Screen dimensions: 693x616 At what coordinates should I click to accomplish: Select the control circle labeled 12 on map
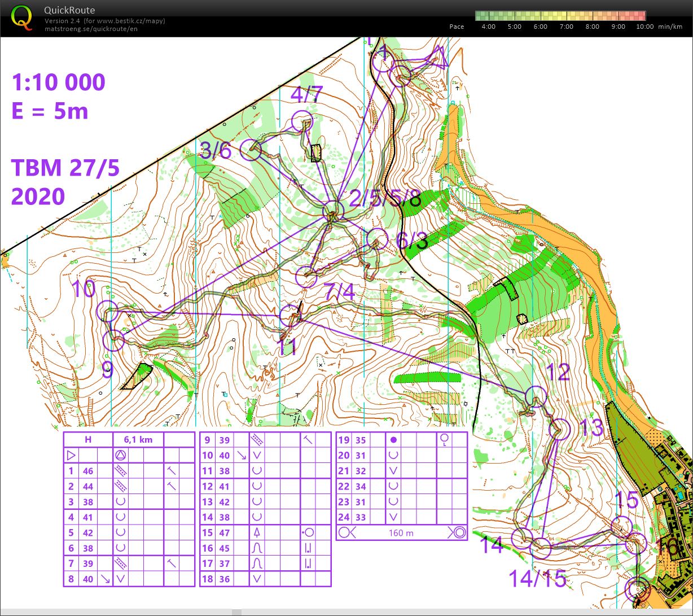click(x=536, y=397)
